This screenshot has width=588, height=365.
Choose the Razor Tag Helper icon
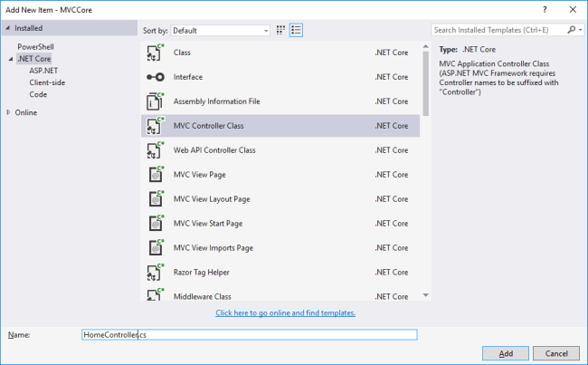point(154,272)
